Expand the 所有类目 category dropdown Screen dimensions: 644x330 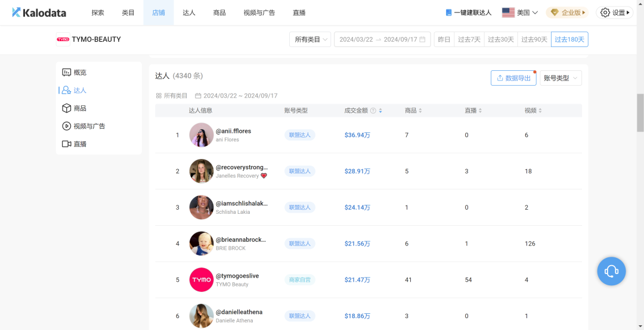309,40
